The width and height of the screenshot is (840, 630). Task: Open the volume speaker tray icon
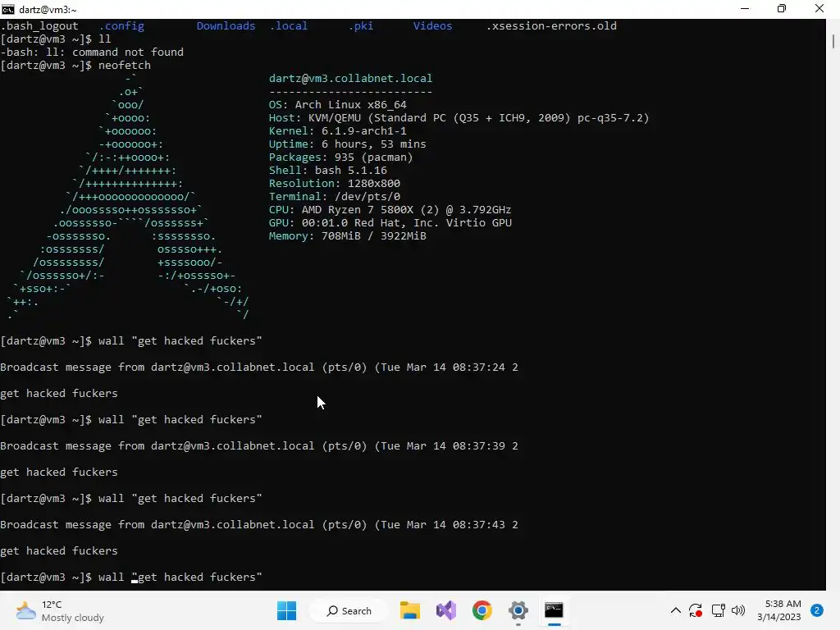pos(738,610)
